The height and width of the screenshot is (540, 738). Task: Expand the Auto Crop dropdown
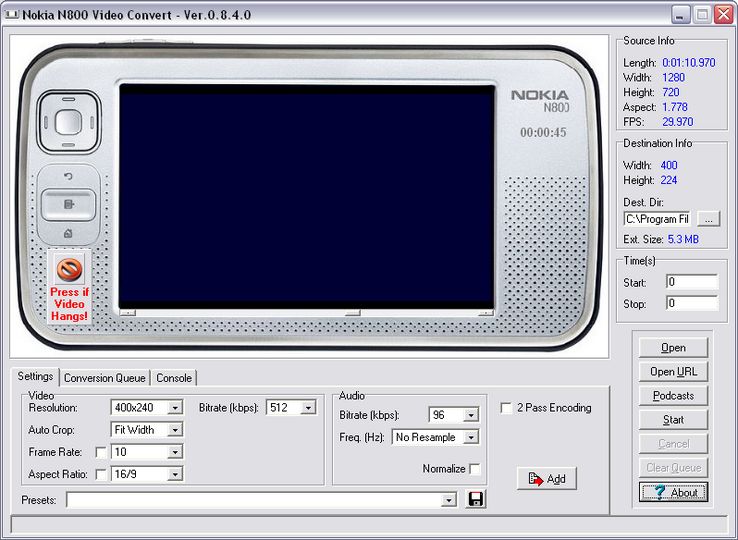(175, 430)
